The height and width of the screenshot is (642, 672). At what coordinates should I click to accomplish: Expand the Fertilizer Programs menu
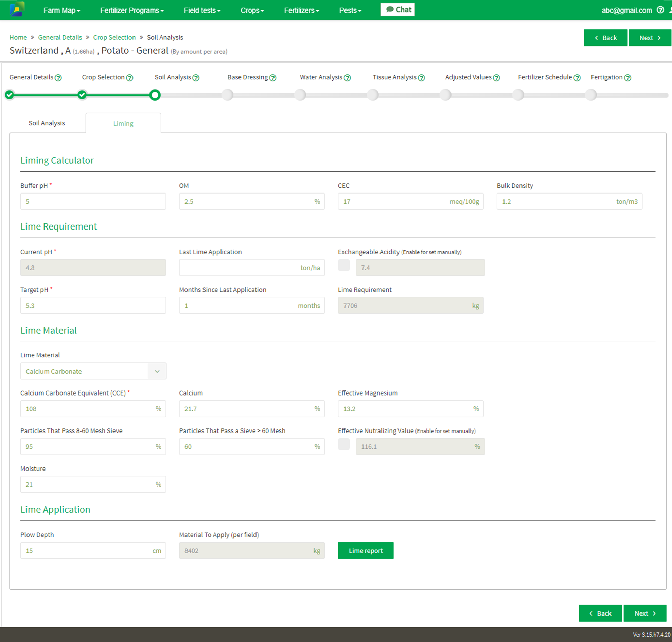132,10
